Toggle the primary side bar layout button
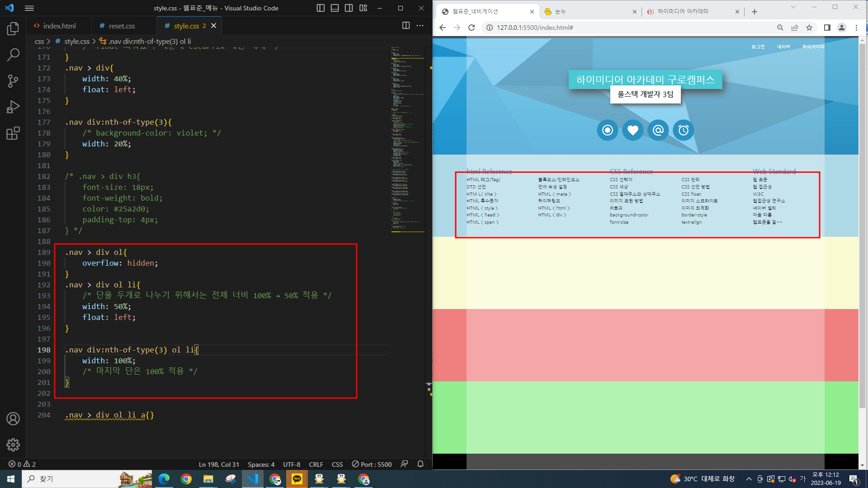The height and width of the screenshot is (488, 868). (x=321, y=8)
